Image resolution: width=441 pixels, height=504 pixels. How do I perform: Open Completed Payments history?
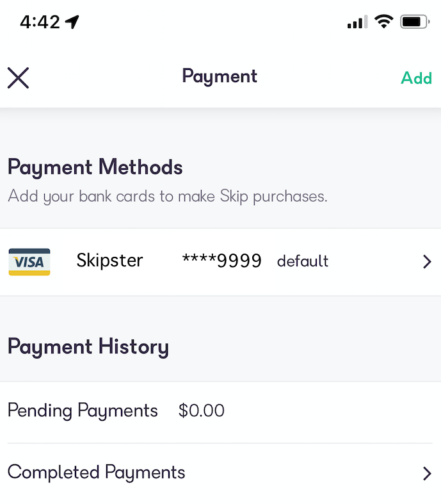pyautogui.click(x=97, y=473)
